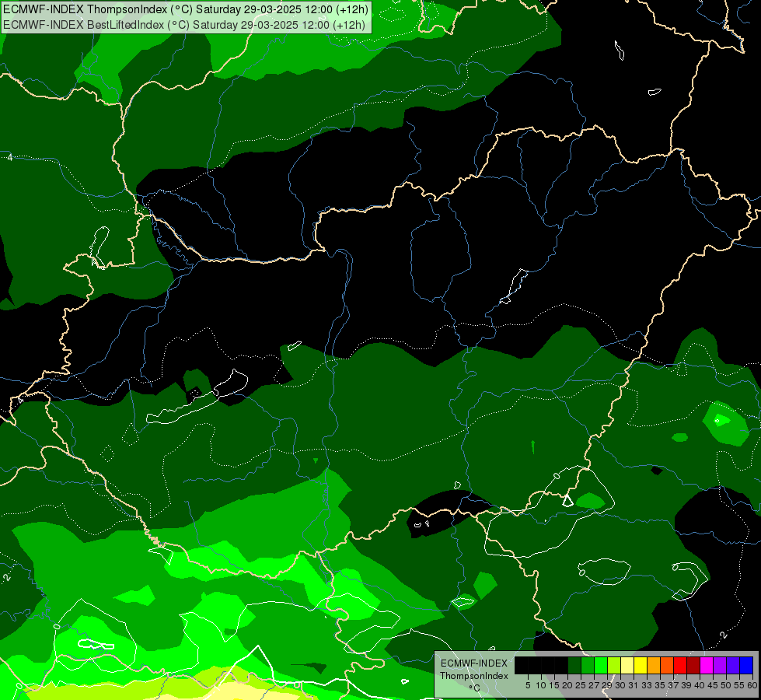Click the yellow-green 29–30 legend swatch

tap(614, 665)
